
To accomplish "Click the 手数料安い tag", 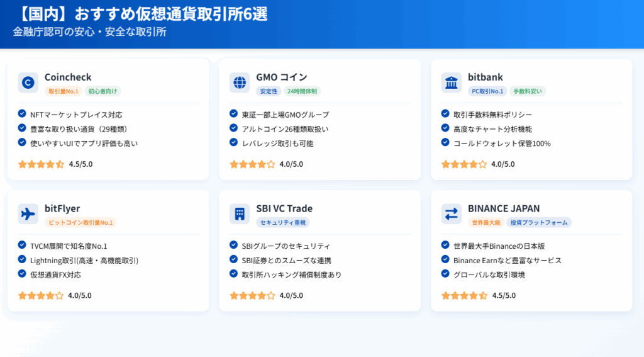I will (528, 91).
